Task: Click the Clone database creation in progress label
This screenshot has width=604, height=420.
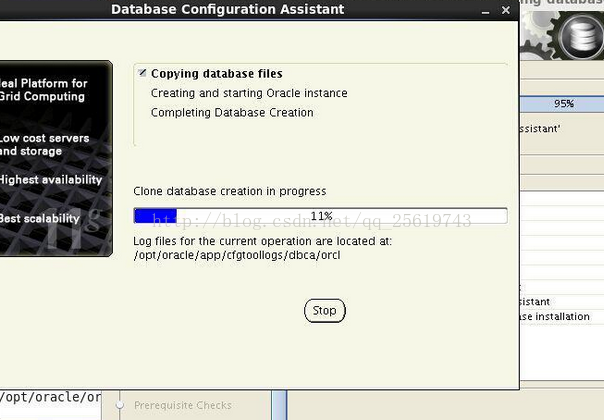Action: coord(230,191)
